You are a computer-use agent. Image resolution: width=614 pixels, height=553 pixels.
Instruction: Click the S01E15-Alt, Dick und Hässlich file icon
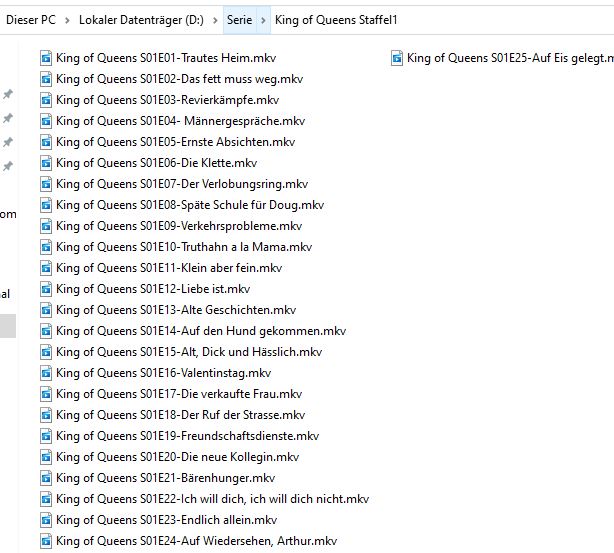(x=46, y=352)
